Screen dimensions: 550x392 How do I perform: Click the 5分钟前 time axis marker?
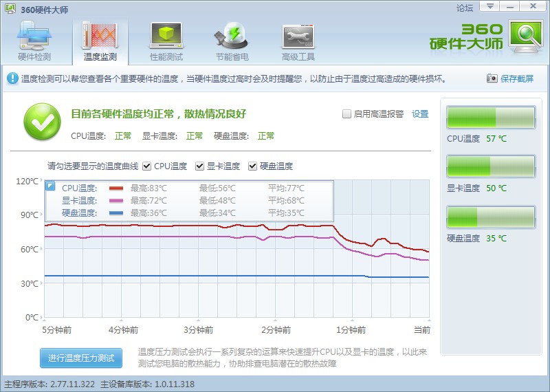pos(57,330)
